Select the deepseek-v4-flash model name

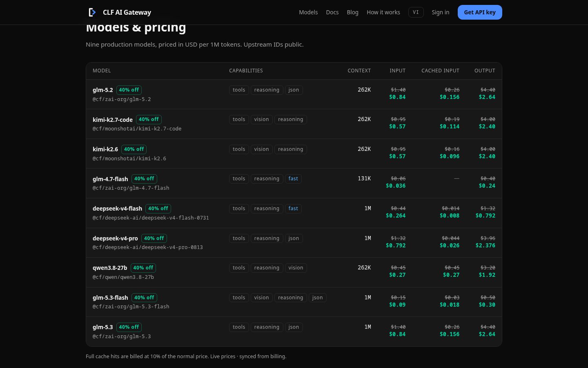pos(117,209)
